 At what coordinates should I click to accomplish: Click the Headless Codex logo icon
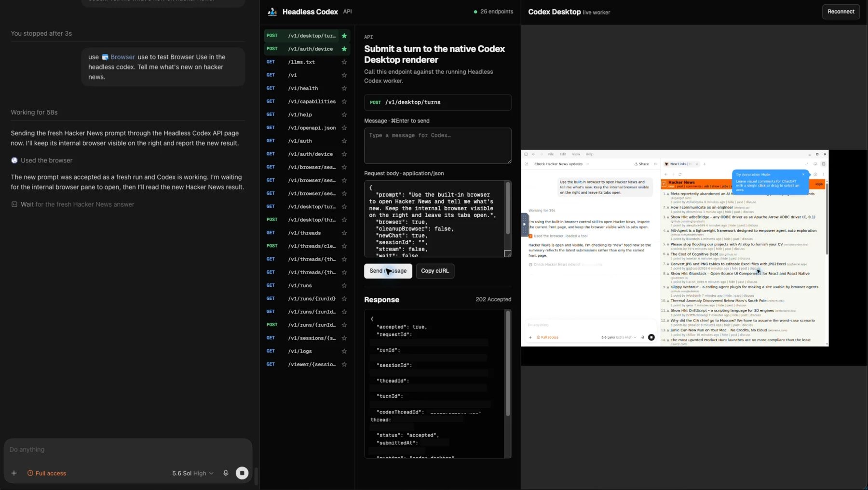(272, 12)
